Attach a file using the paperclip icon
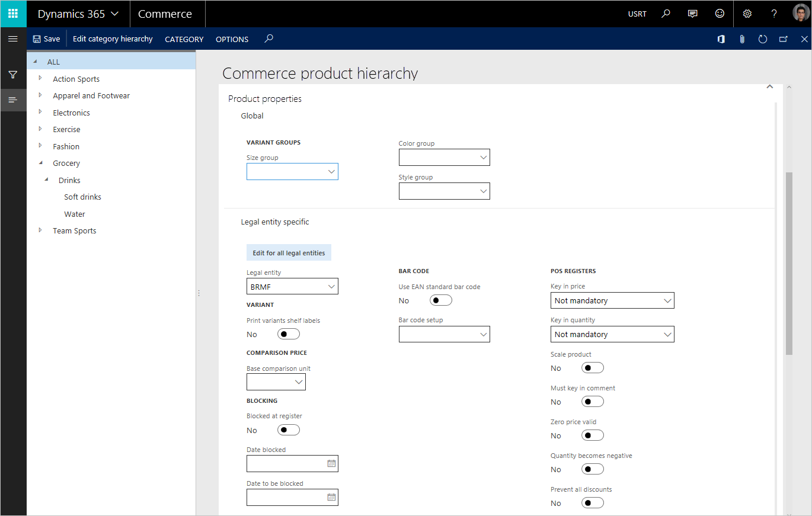The image size is (812, 516). tap(742, 39)
